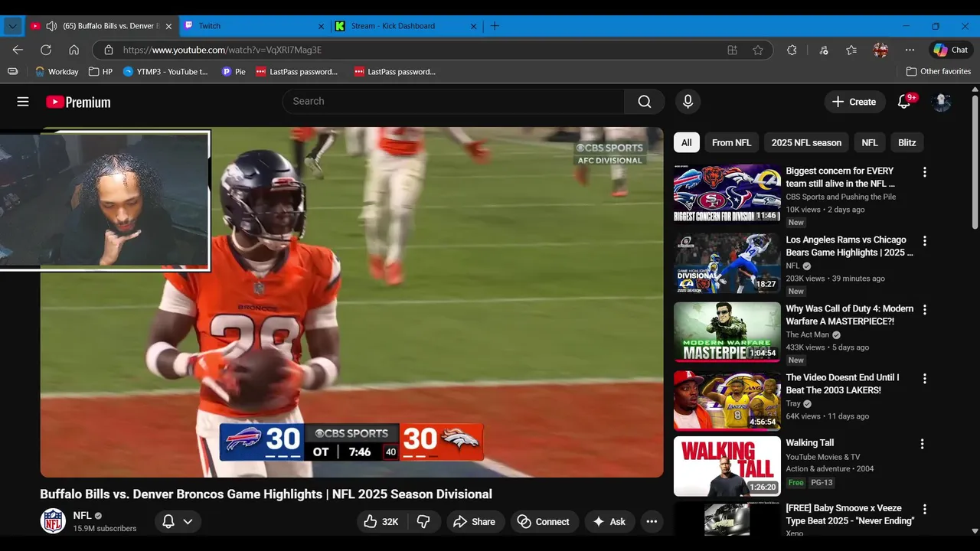The image size is (980, 551).
Task: Add this page to favorites star
Action: (758, 50)
